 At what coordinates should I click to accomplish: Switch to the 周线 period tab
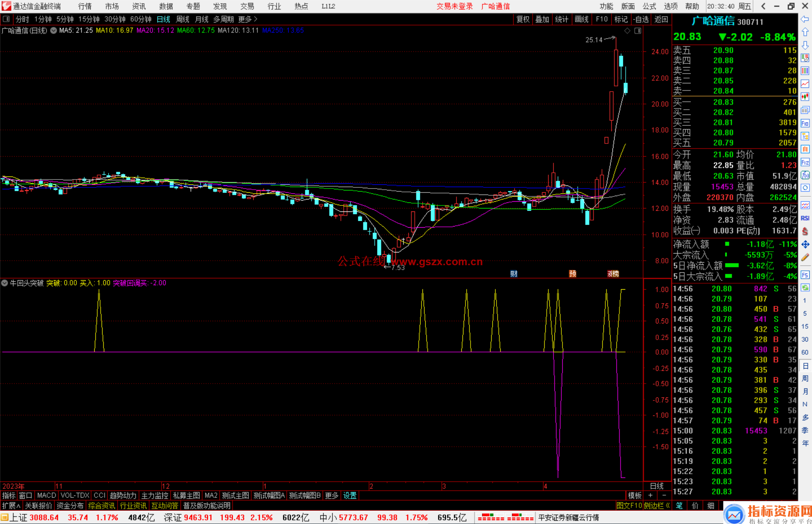pyautogui.click(x=183, y=19)
